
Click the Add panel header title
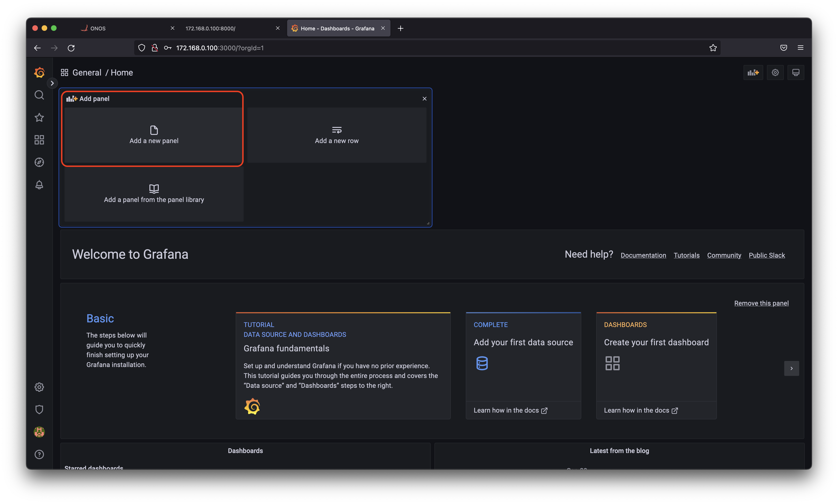click(x=94, y=98)
